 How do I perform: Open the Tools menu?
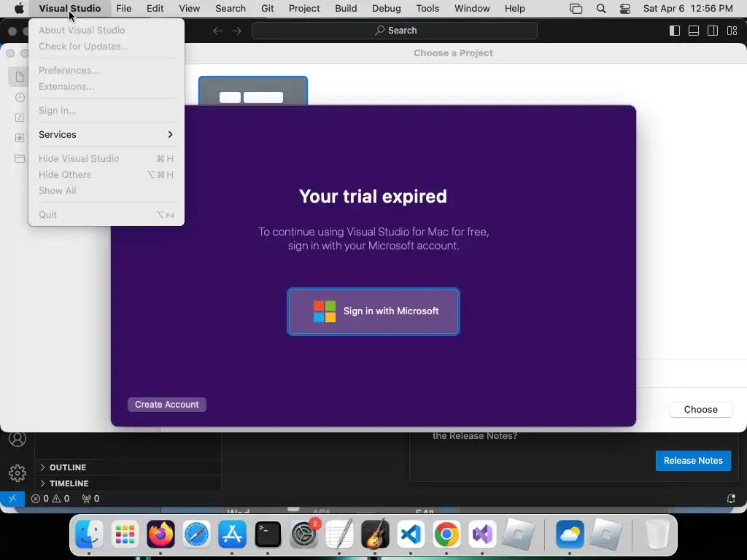pyautogui.click(x=427, y=9)
